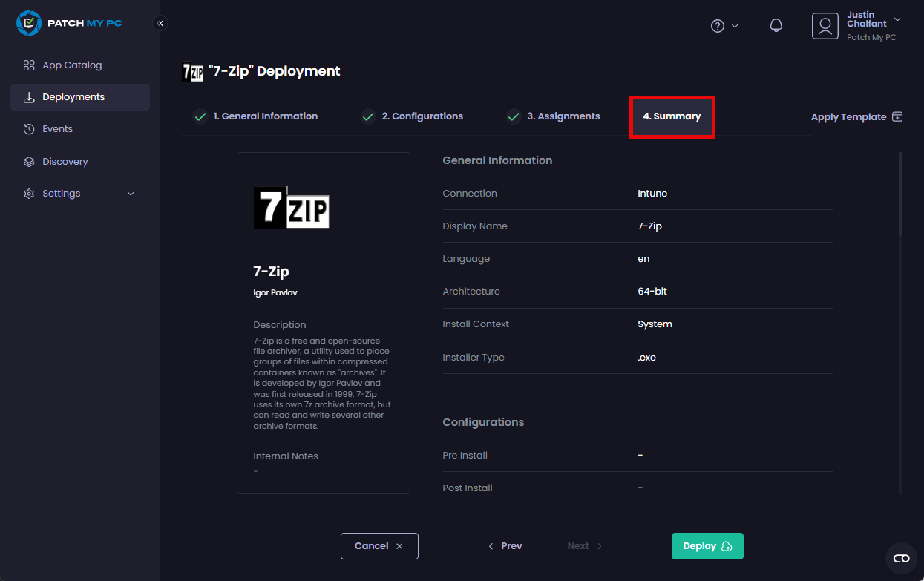Open the App Catalog page

pyautogui.click(x=72, y=65)
